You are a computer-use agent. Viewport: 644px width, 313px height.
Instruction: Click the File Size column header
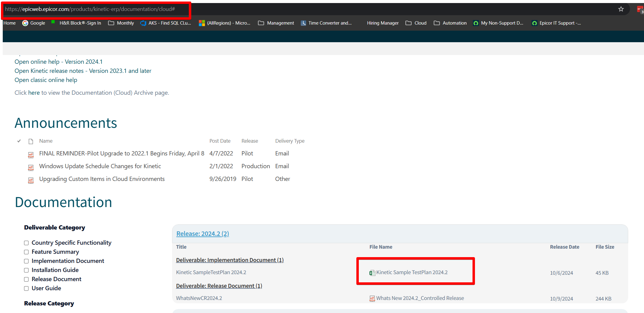tap(605, 247)
